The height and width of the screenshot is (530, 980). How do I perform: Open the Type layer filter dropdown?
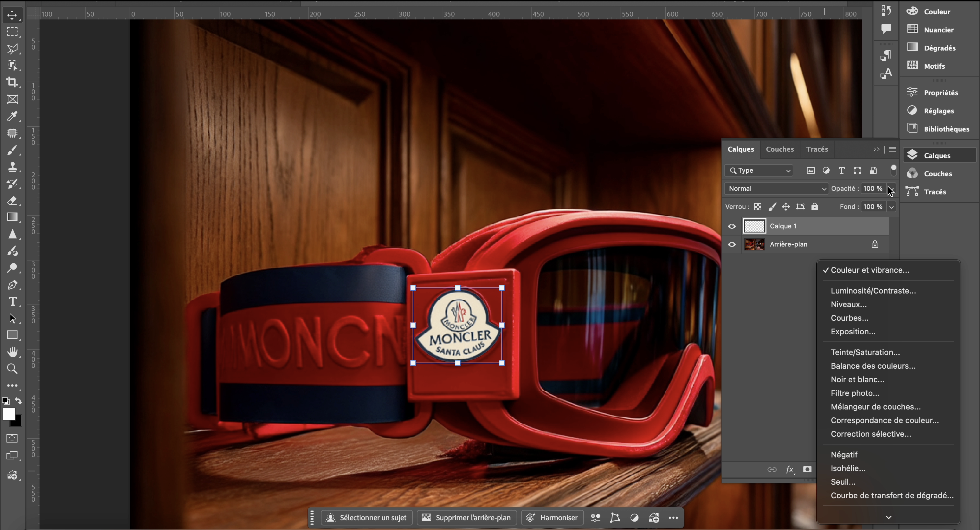coord(759,170)
